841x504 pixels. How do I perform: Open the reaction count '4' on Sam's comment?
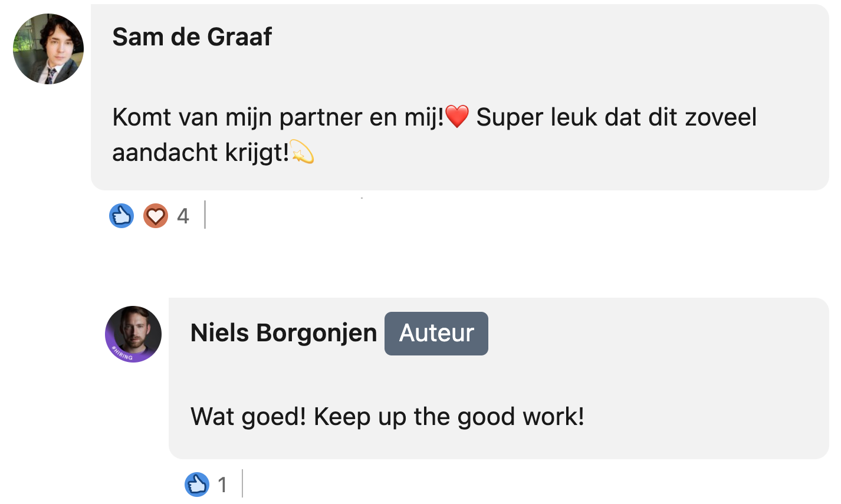pos(183,216)
